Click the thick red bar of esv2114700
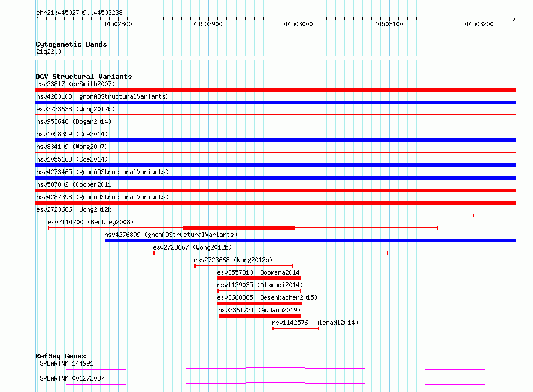The image size is (533, 392). [239, 228]
